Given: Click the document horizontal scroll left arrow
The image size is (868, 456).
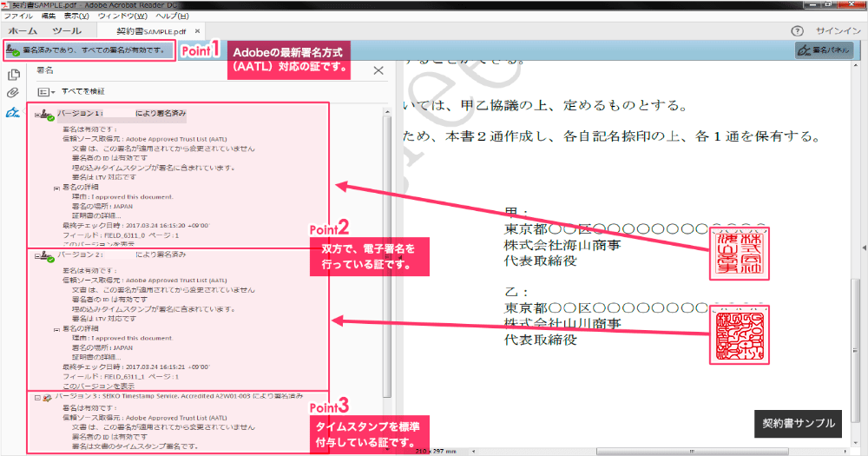Looking at the screenshot, I should [473, 451].
